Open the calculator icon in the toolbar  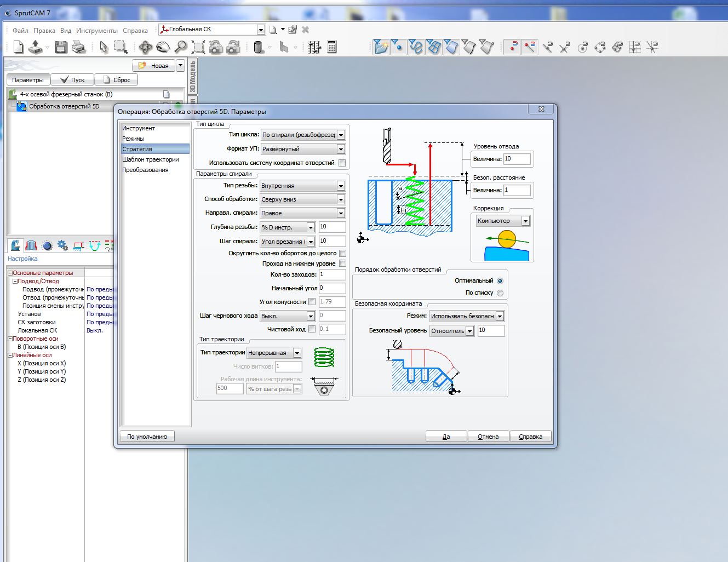(x=332, y=48)
